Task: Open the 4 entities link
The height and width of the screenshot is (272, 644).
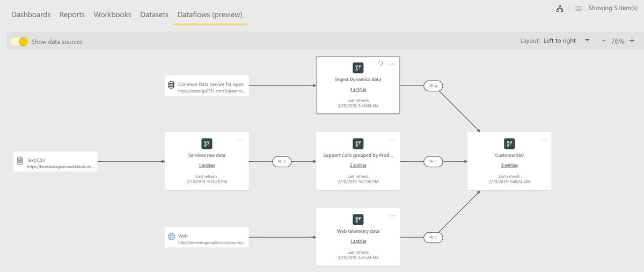Action: coord(358,90)
